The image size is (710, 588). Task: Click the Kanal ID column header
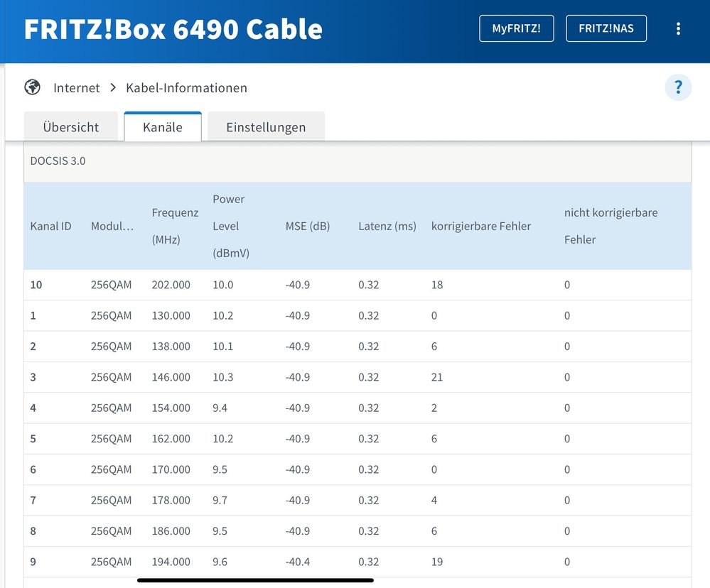[x=50, y=226]
